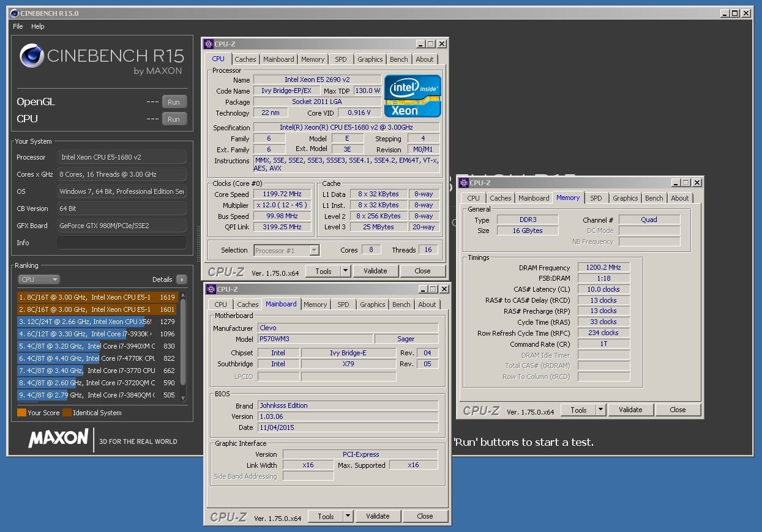Click the DRAM Frequency value '1200.2 MHz'
This screenshot has height=532, width=762.
coord(603,268)
